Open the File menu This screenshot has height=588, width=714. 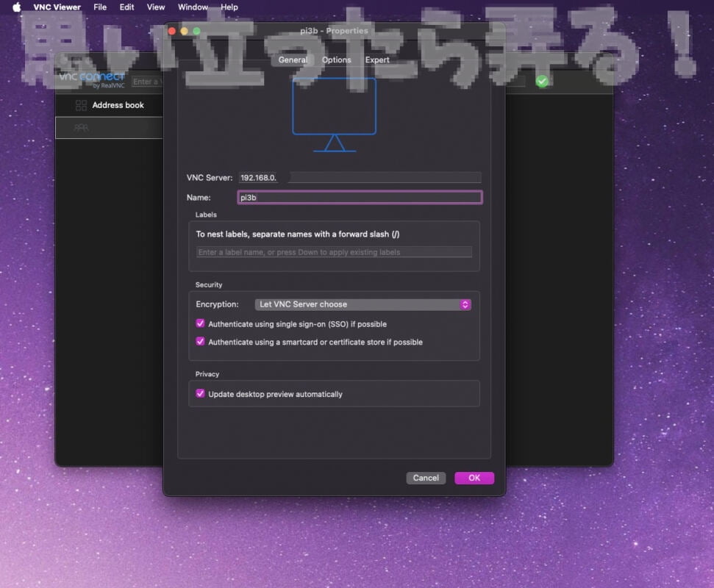pos(100,7)
